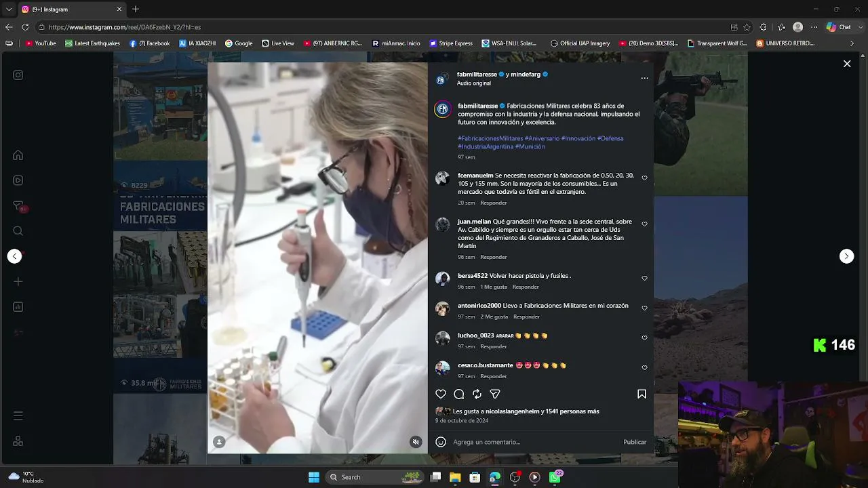The height and width of the screenshot is (488, 868).
Task: Open the sidebar hamburger More menu
Action: pos(18,415)
